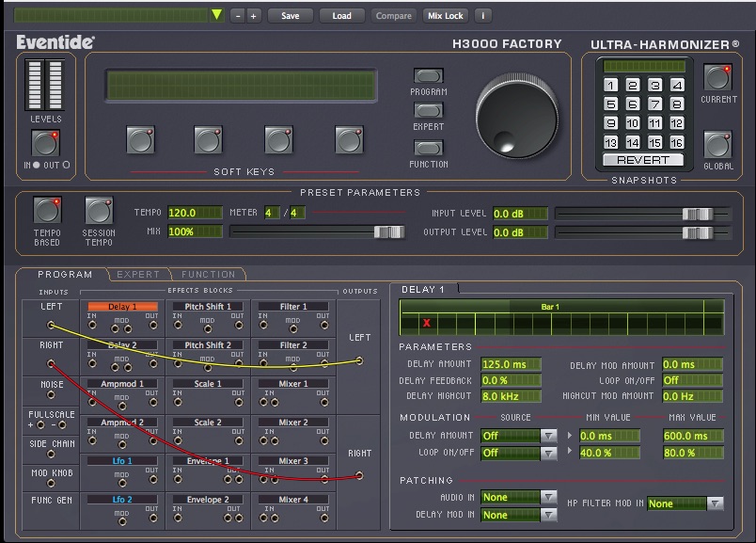Open the info 'i' button

(482, 16)
